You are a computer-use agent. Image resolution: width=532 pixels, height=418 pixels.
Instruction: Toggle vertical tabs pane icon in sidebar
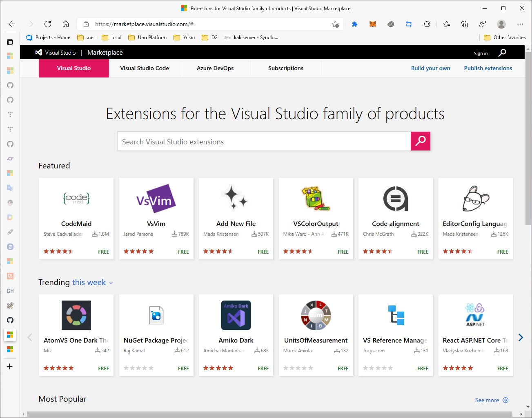[x=10, y=42]
